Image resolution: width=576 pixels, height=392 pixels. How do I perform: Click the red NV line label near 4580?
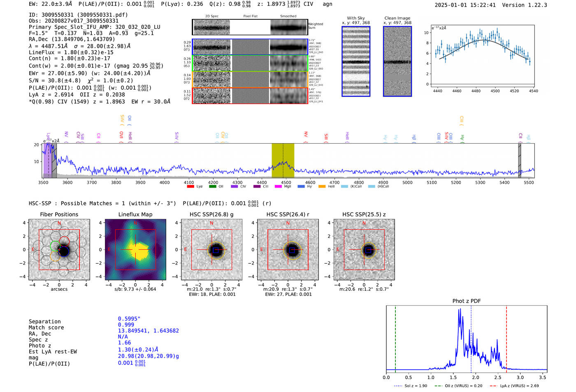306,135
